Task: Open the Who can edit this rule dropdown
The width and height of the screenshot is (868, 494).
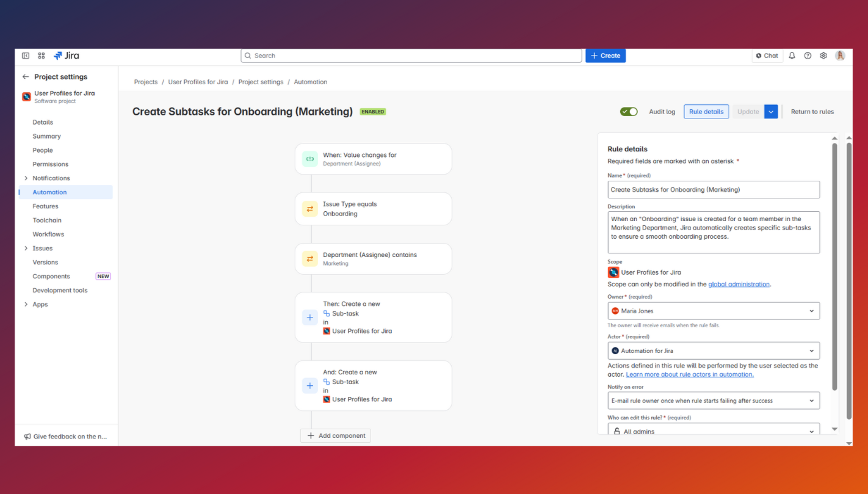Action: coord(714,430)
